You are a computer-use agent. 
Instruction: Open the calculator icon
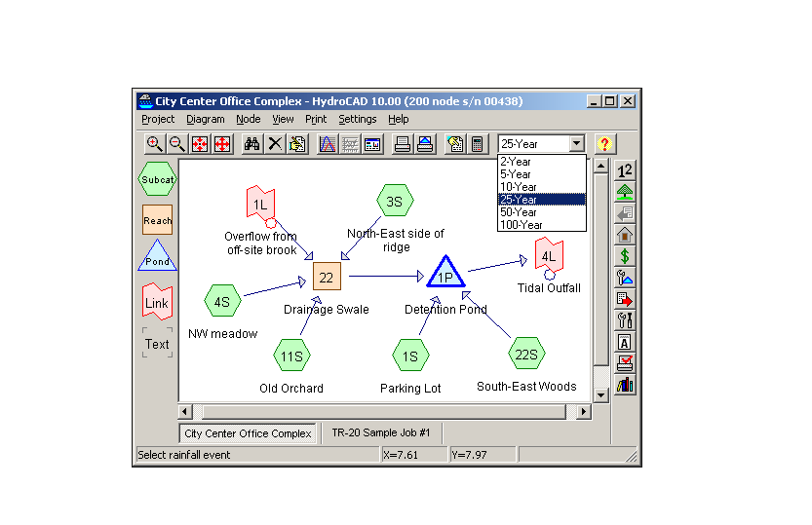(478, 144)
